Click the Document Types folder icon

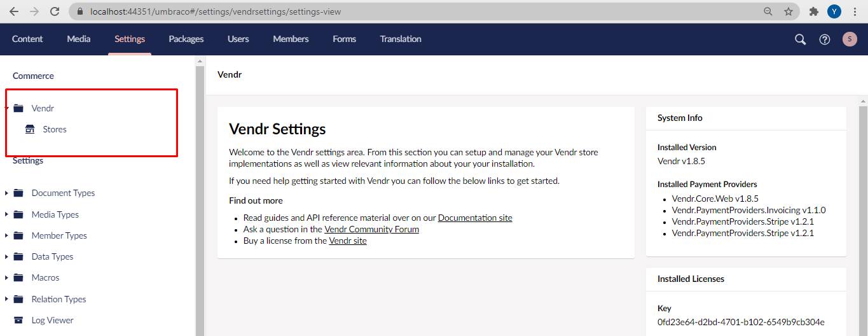pos(18,193)
